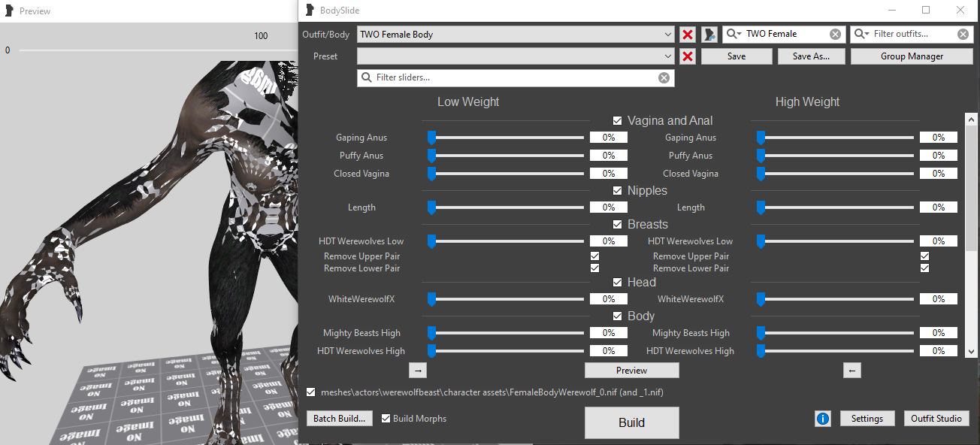The height and width of the screenshot is (445, 980).
Task: Toggle the FemaleBodyWerewolf_0.nif output path checkbox
Action: click(x=311, y=392)
